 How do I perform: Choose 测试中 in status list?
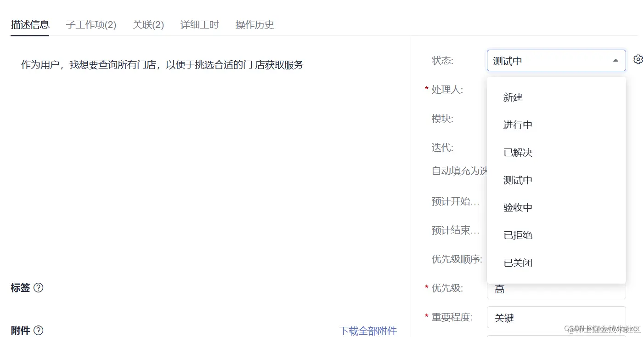coord(556,180)
